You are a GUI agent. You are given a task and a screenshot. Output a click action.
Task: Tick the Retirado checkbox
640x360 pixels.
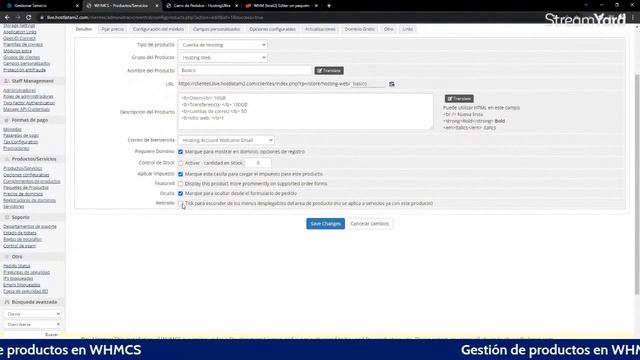click(180, 203)
